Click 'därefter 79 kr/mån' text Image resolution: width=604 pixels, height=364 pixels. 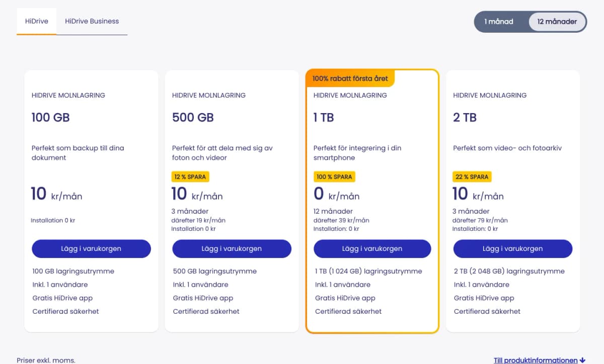coord(480,220)
